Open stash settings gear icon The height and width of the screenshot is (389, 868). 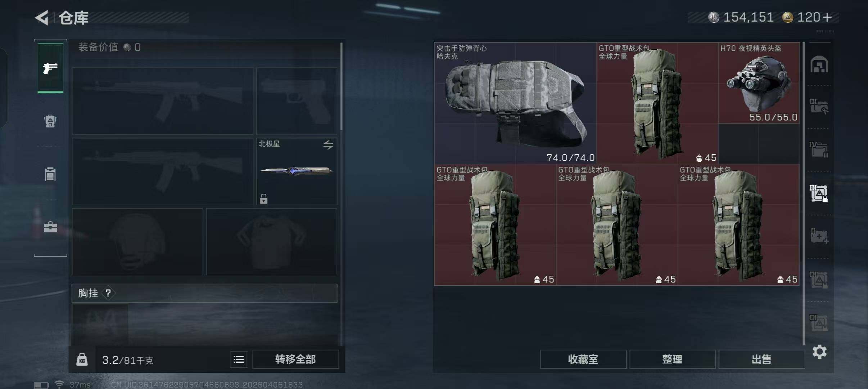[x=819, y=352]
